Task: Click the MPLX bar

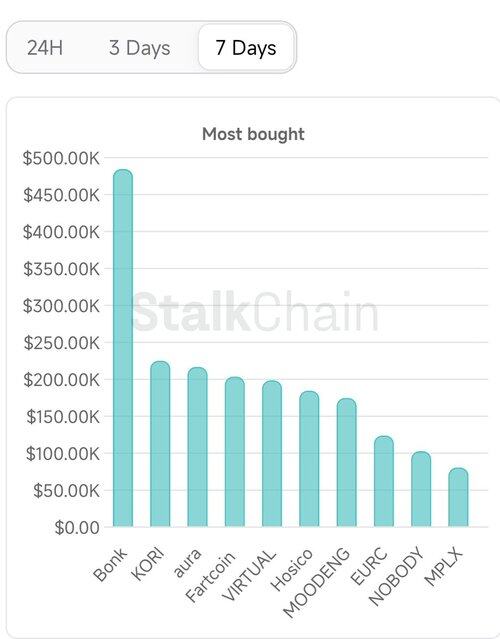Action: pos(458,497)
